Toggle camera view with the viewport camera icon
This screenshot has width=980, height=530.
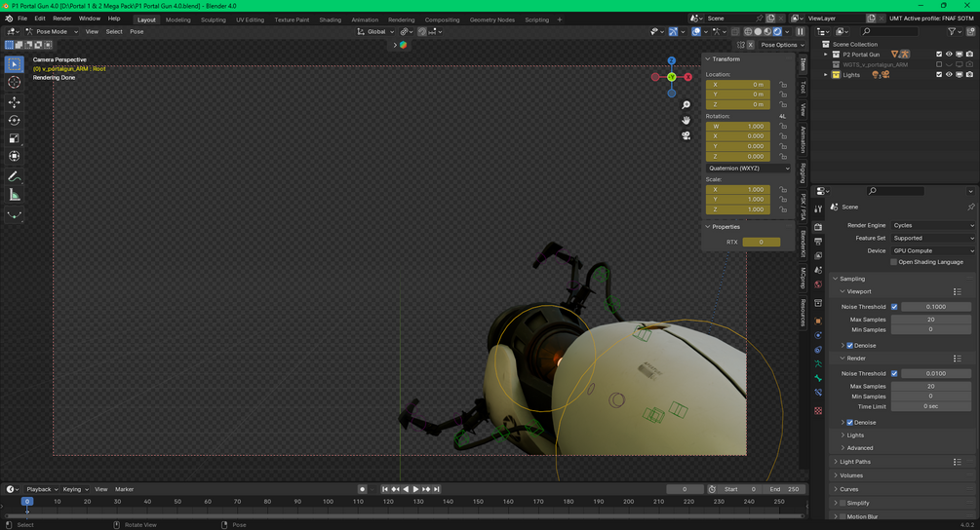click(686, 135)
